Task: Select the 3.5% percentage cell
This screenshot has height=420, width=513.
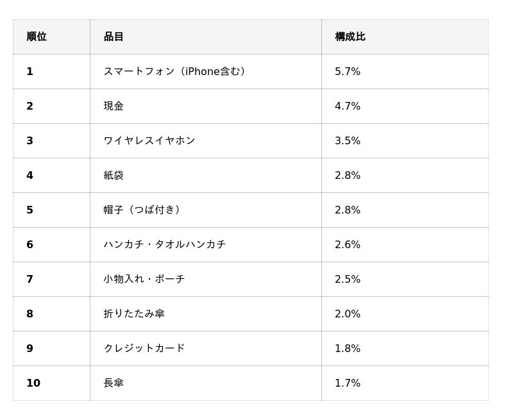Action: coord(405,140)
